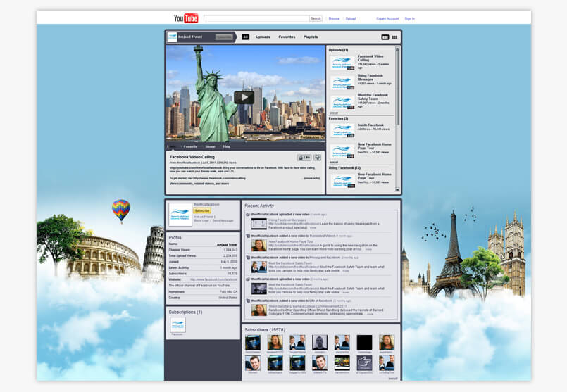Select the All tab
Screen dimensions: 567x392
pyautogui.click(x=245, y=37)
